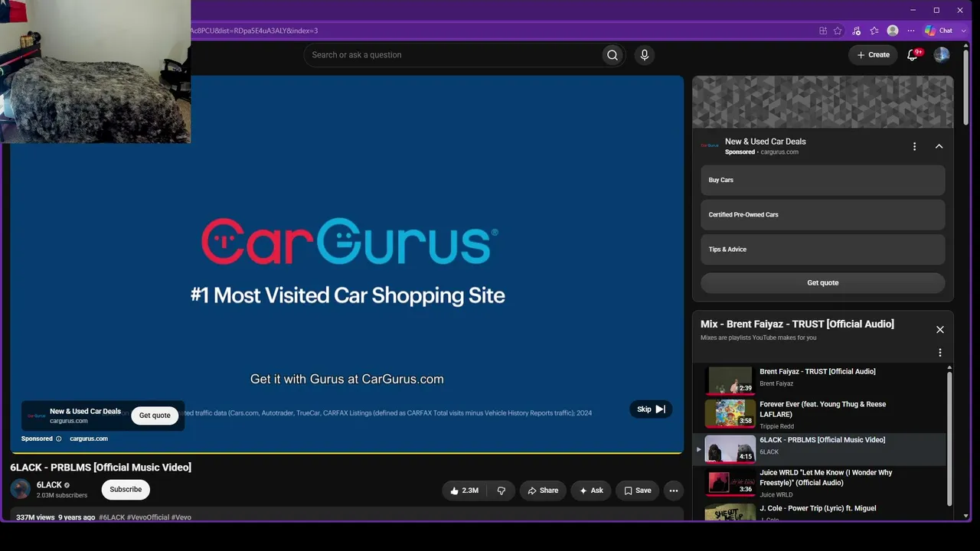The image size is (980, 551).
Task: Open ad options three-dot menu for CarGurus
Action: 914,146
